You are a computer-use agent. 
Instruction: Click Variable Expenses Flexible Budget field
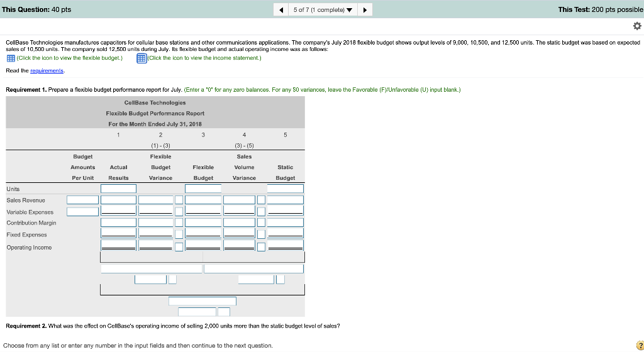(203, 211)
